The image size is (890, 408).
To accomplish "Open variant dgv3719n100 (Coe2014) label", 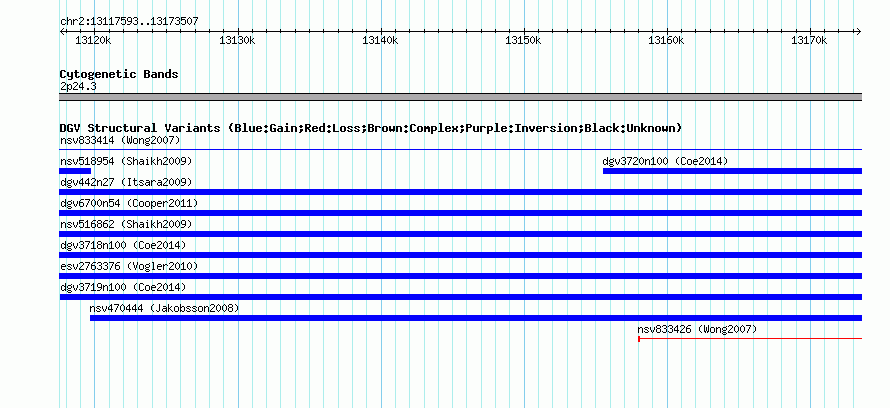I will click(x=123, y=287).
